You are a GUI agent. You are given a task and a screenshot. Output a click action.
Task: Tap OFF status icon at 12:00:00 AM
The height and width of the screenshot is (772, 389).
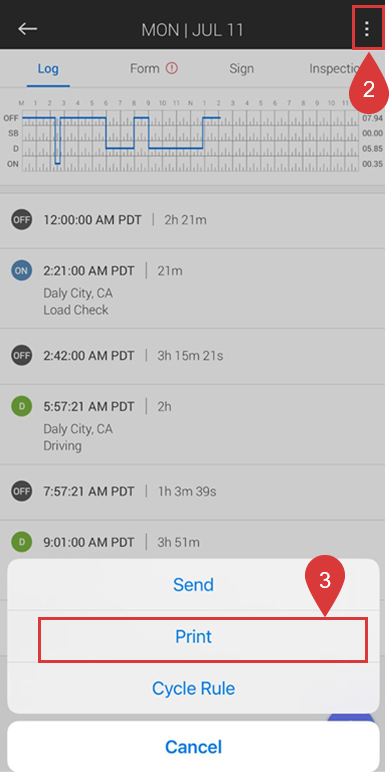tap(22, 220)
